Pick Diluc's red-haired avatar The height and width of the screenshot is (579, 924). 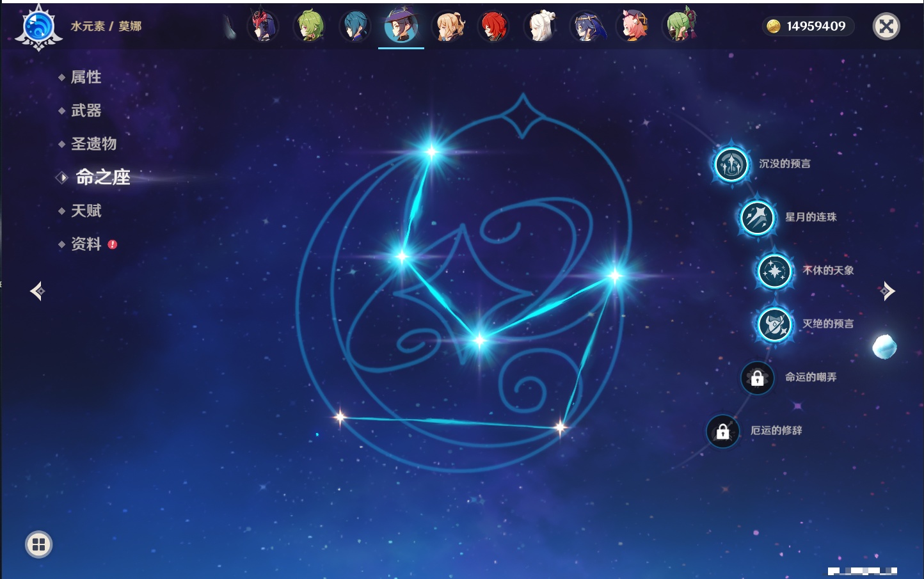pyautogui.click(x=493, y=26)
